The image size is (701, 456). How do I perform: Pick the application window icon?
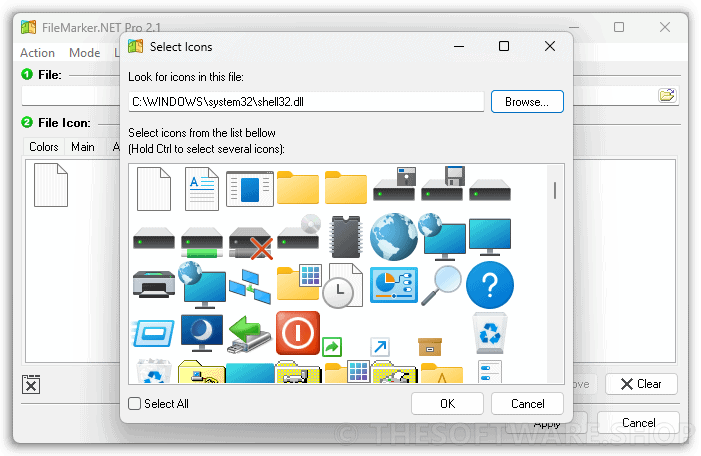pos(249,189)
